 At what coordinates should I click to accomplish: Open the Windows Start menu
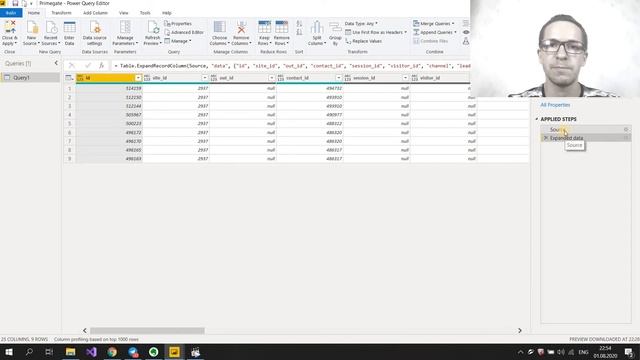(9, 352)
